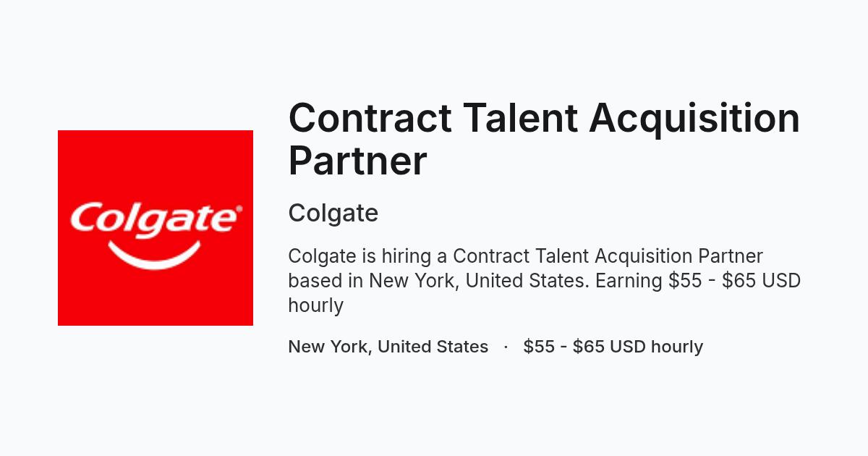The width and height of the screenshot is (868, 456).
Task: Click the red Colgate logo image
Action: pos(156,228)
